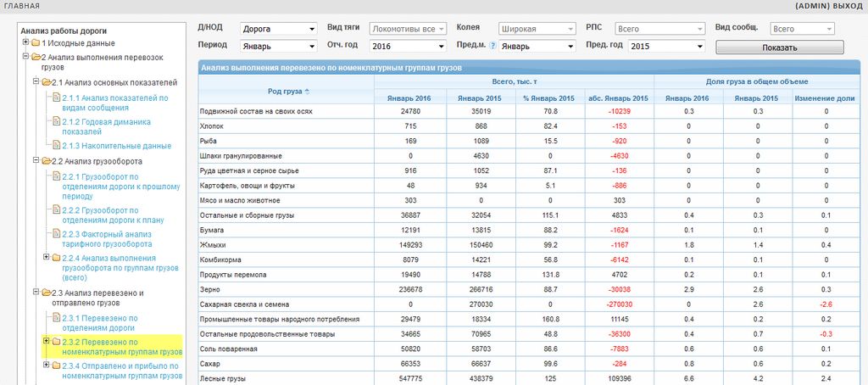Click the % Январь 2015 column header
Image resolution: width=868 pixels, height=385 pixels.
[x=550, y=98]
